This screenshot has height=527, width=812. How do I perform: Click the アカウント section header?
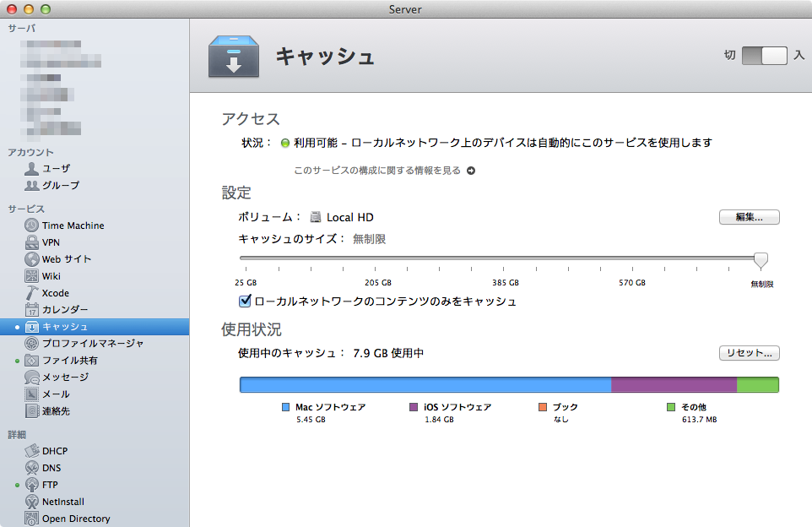30,152
